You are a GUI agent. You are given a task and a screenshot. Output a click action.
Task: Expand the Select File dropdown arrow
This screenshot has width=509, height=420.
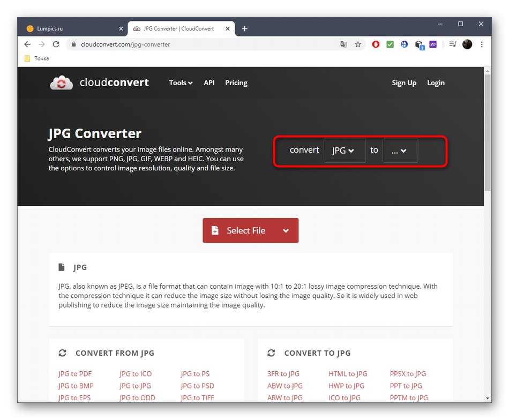tap(286, 230)
